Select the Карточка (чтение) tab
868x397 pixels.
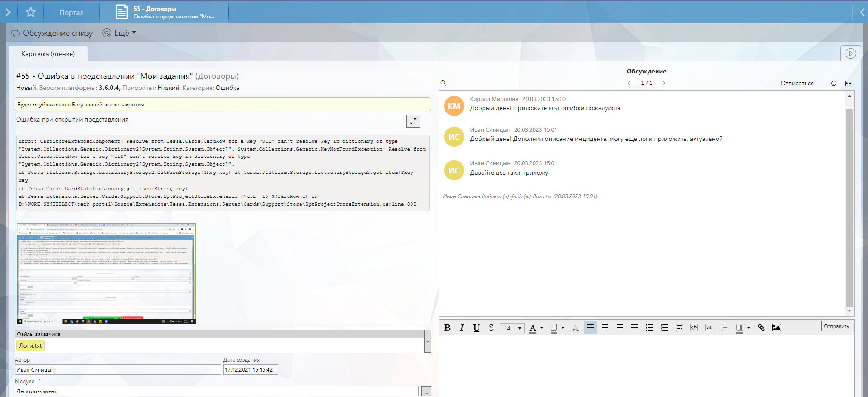[48, 54]
